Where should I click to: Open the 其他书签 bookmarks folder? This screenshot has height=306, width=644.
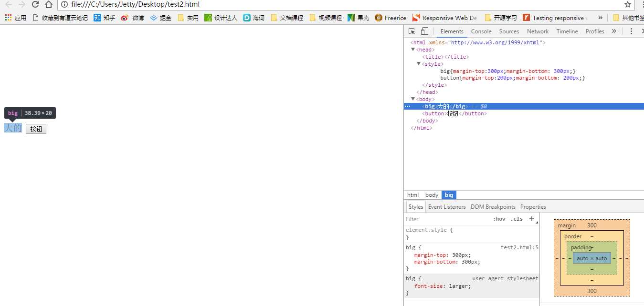(x=628, y=18)
